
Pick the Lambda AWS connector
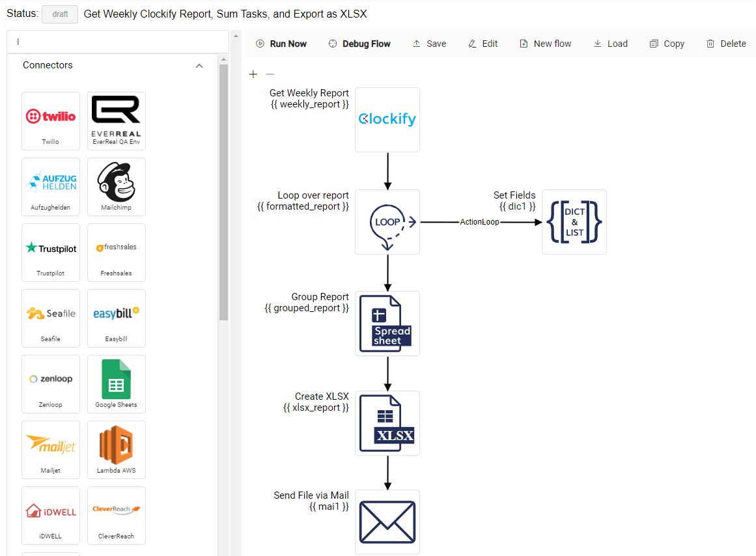[x=116, y=449]
